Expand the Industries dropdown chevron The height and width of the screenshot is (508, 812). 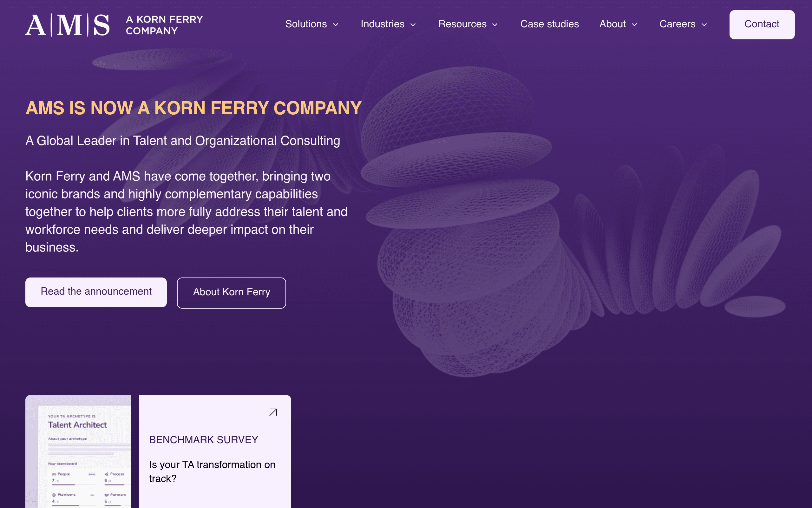[413, 24]
